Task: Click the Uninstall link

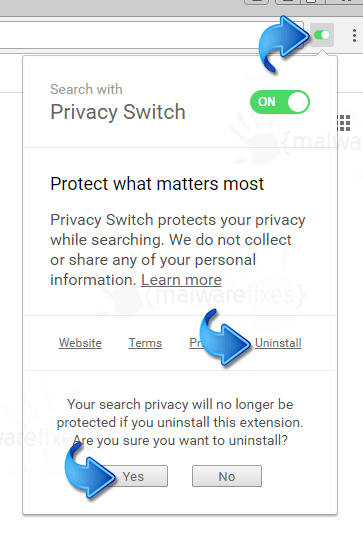Action: pyautogui.click(x=278, y=343)
